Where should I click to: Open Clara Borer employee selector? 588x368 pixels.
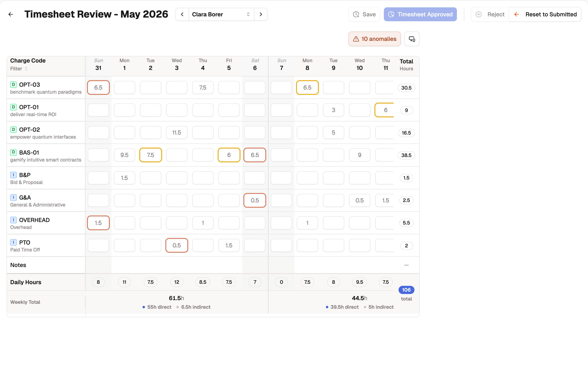pos(221,14)
